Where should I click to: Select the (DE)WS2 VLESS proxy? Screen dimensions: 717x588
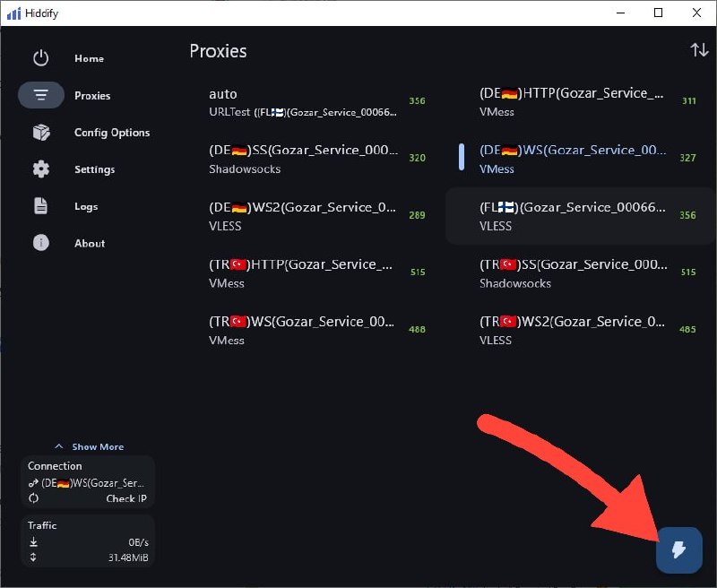click(x=310, y=216)
